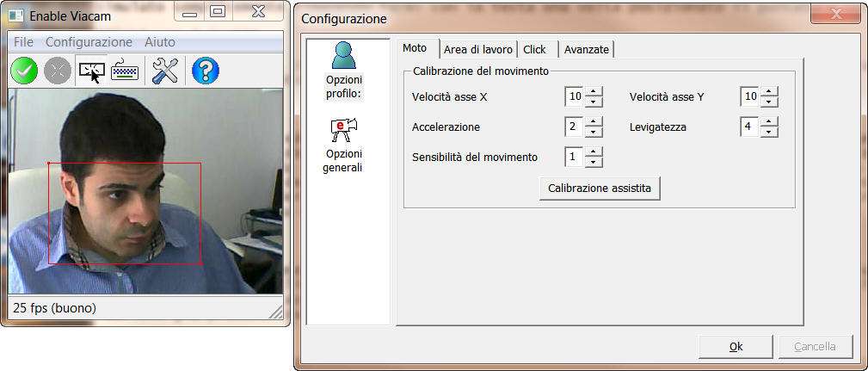Increase Levigatezza value
The width and height of the screenshot is (868, 371).
pos(769,121)
